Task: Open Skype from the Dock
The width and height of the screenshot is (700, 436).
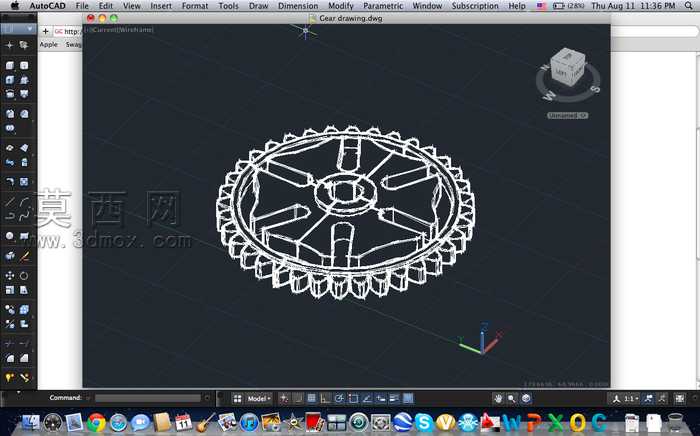Action: (423, 422)
